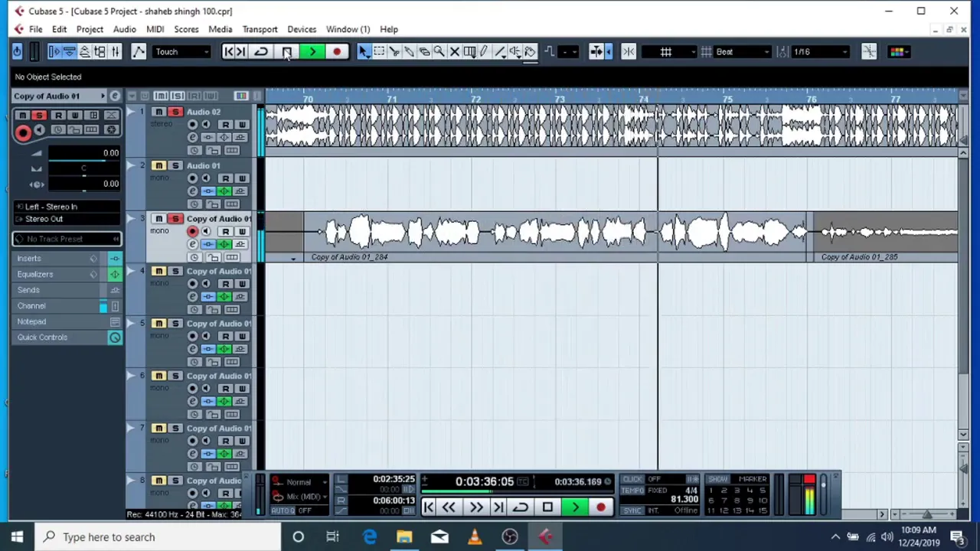
Task: Click the inspector Record Enable red button
Action: point(23,132)
